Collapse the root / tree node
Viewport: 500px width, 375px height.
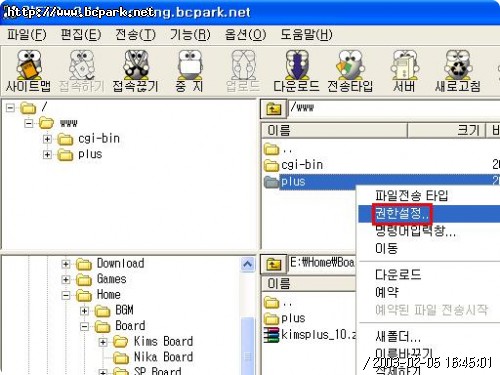click(11, 108)
